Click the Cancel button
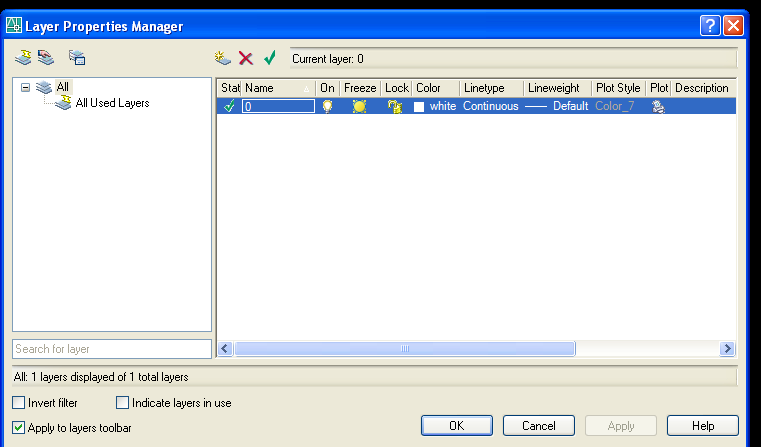Viewport: 761px width, 447px height. 539,426
